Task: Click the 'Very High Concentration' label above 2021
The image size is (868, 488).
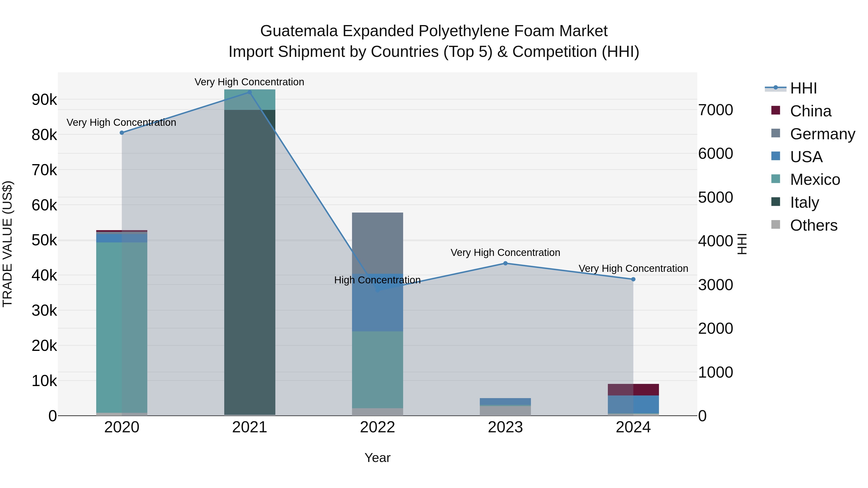Action: tap(249, 82)
